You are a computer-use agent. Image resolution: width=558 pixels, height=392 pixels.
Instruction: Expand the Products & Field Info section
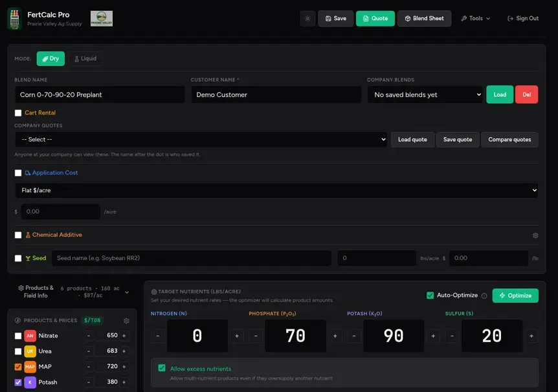pos(73,292)
